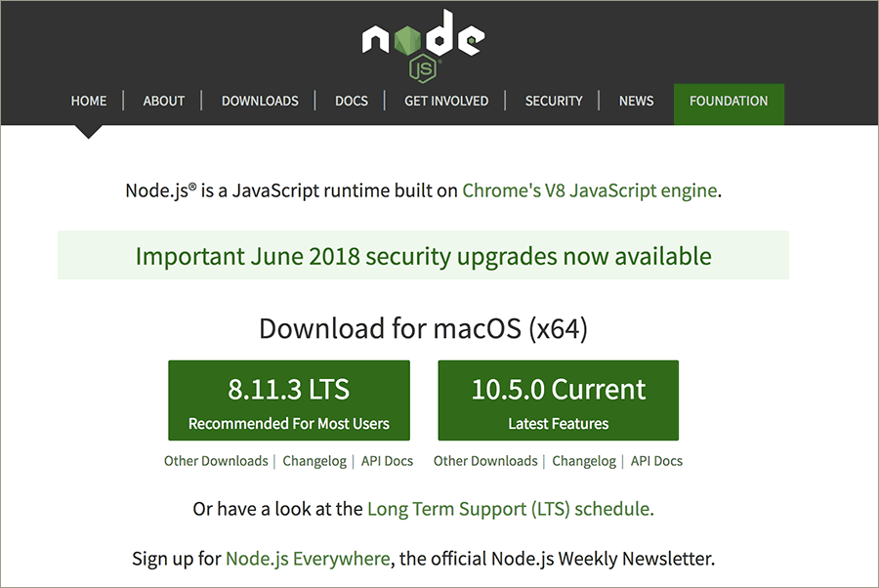The image size is (879, 588).
Task: Open API Docs for 10.5.0 Current
Action: pyautogui.click(x=656, y=461)
